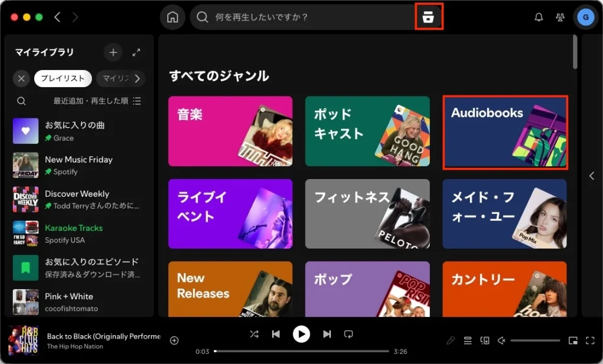Viewport: 603px width, 364px height.
Task: Seek within the track progress bar
Action: tap(301, 351)
